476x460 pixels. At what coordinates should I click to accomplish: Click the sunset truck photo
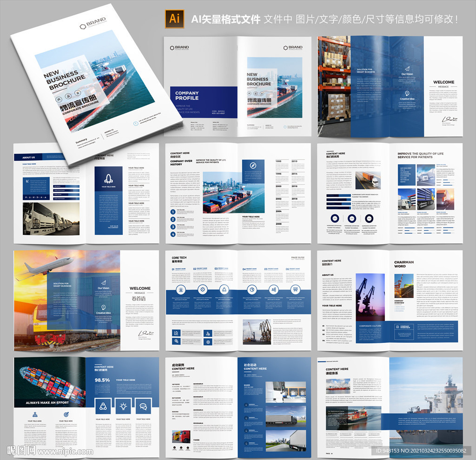coord(445,199)
